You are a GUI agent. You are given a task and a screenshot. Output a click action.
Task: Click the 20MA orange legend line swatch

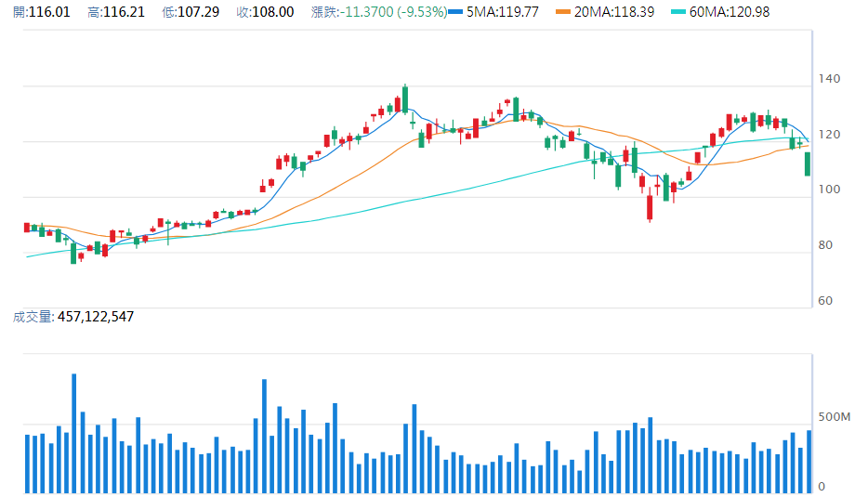point(562,12)
